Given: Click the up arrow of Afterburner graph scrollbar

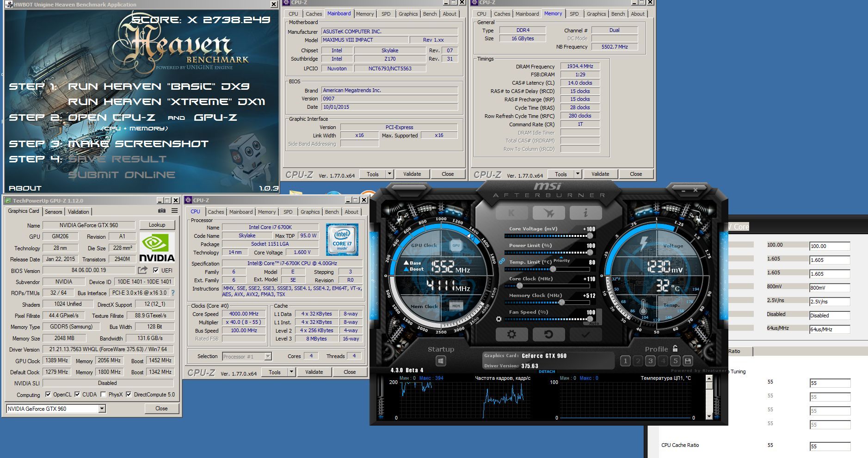Looking at the screenshot, I should (x=709, y=378).
